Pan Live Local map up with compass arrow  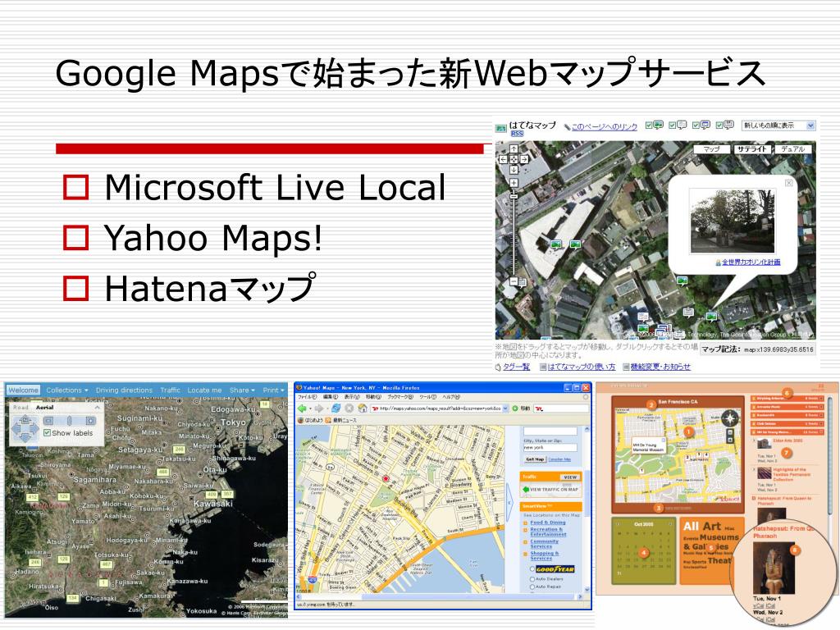[x=25, y=420]
